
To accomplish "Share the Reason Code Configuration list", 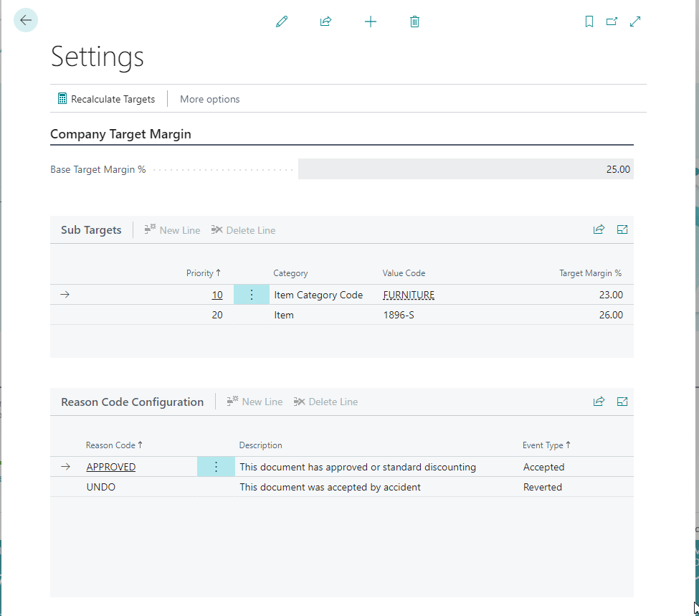I will click(599, 402).
